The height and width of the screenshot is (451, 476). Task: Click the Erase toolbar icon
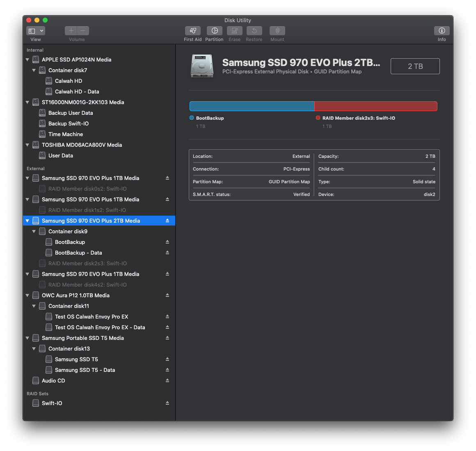click(235, 31)
